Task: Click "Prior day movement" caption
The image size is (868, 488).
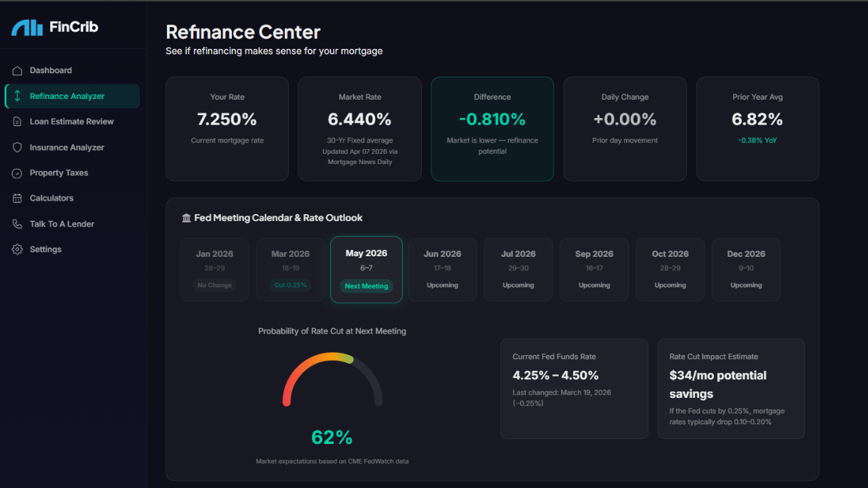Action: click(x=625, y=141)
